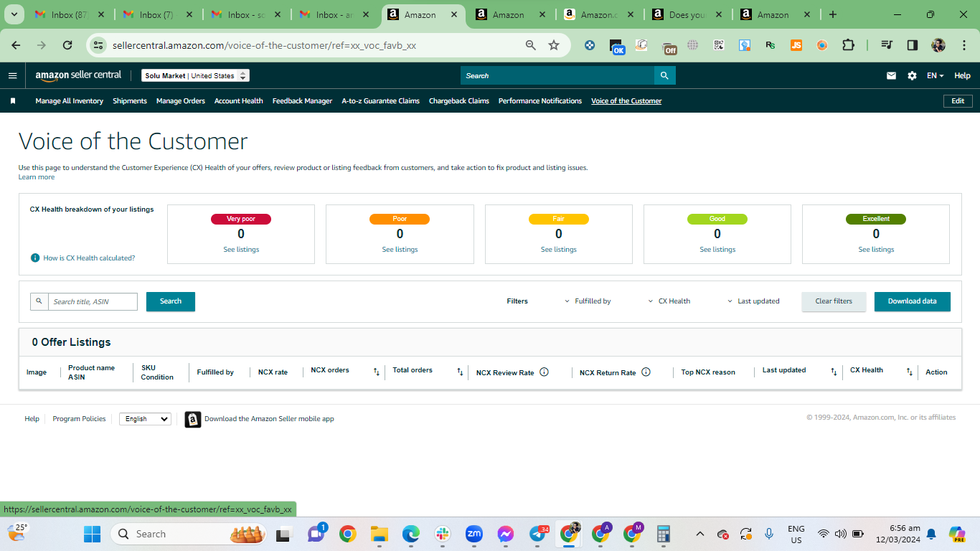Open a new browser tab with the plus icon
980x551 pixels.
point(832,14)
